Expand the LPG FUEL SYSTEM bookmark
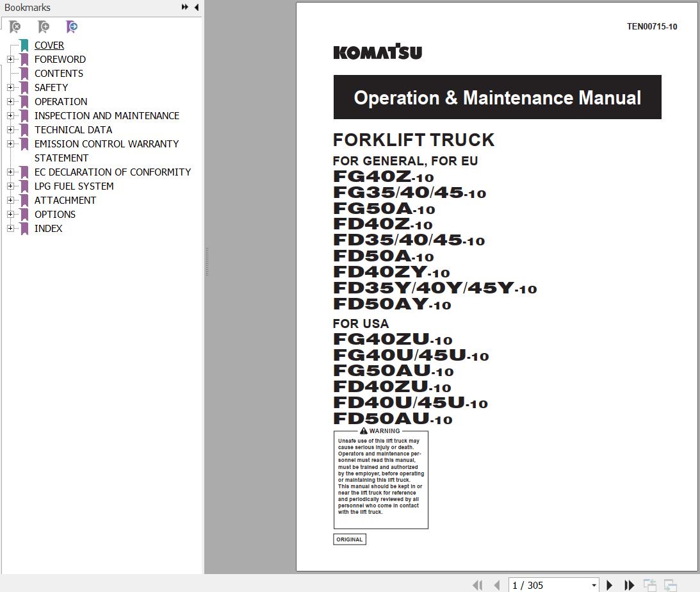 10,186
